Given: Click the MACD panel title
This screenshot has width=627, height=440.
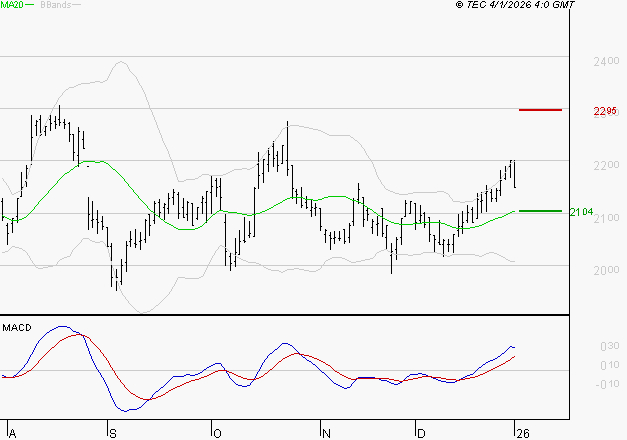Looking at the screenshot, I should 17,328.
